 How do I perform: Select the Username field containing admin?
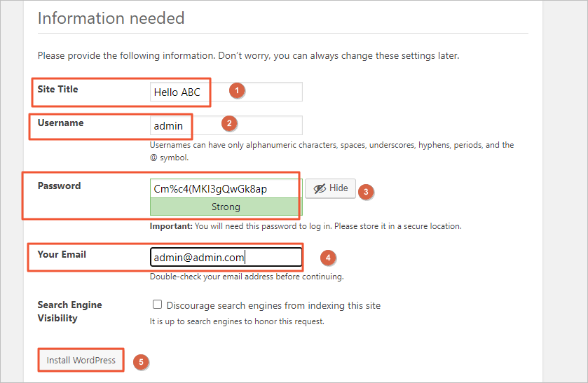(226, 125)
